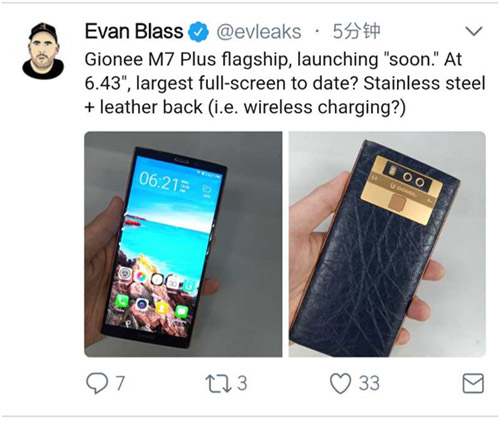Open the 5分钟 timestamp permalink
Screen dimensions: 500x422
(x=356, y=31)
